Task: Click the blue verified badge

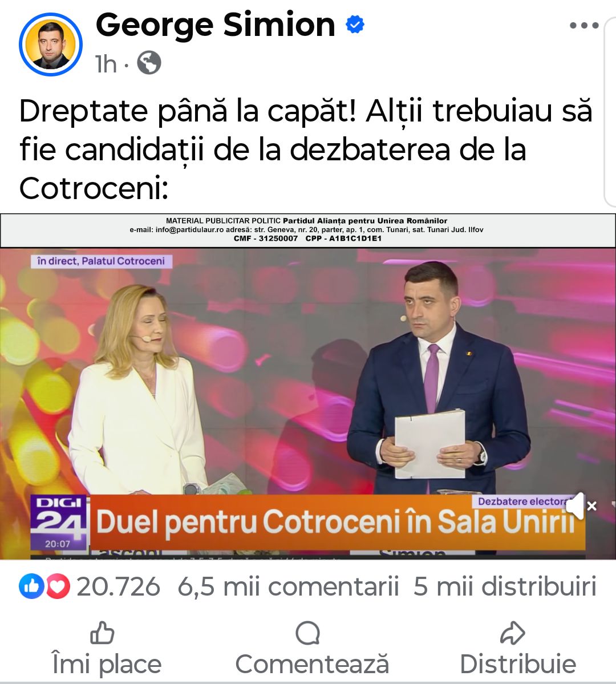Action: coord(355,25)
